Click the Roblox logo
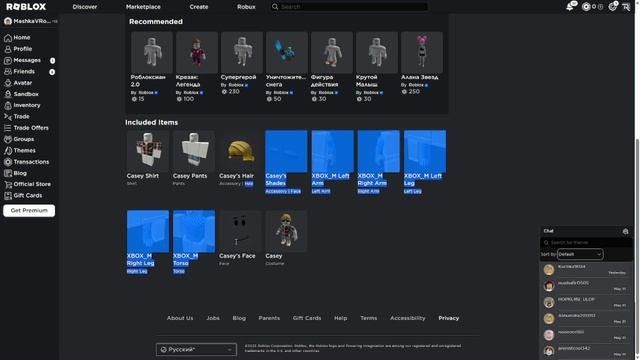640x360 pixels. pyautogui.click(x=26, y=7)
